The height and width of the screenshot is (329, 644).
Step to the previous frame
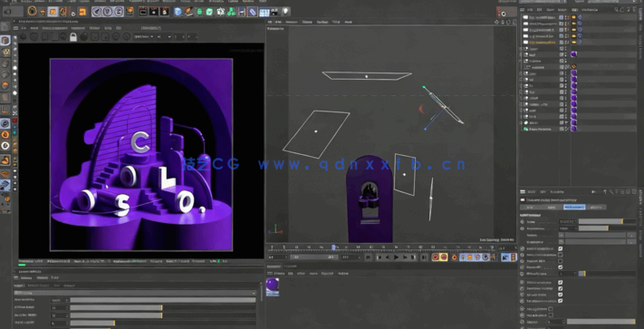pyautogui.click(x=388, y=257)
